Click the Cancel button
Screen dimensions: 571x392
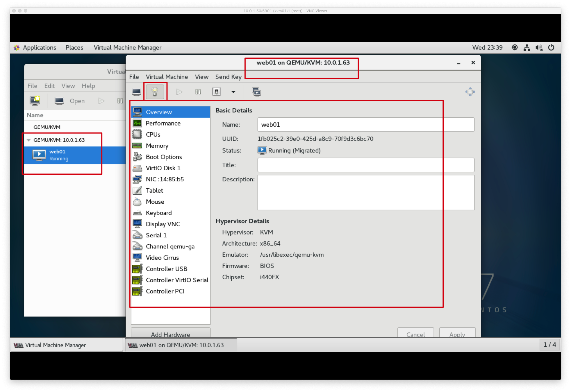pos(415,333)
